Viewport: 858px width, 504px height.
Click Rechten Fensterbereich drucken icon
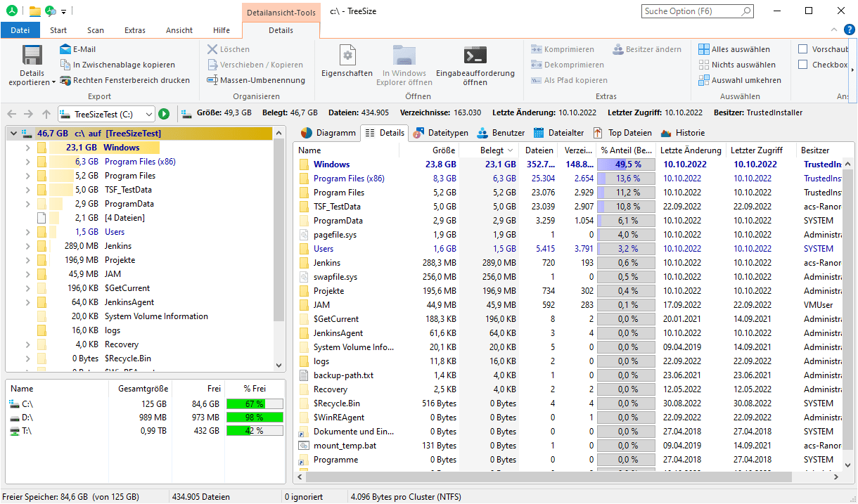[65, 80]
